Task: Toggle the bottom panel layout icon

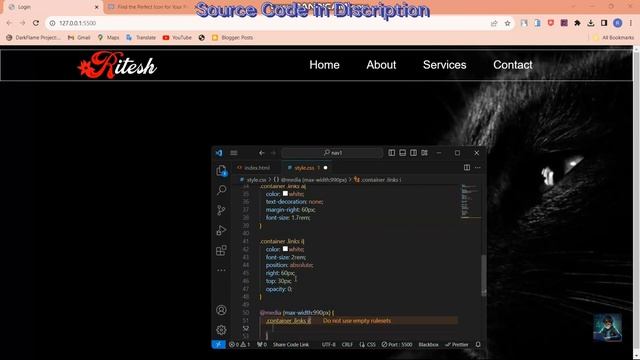Action: point(402,153)
